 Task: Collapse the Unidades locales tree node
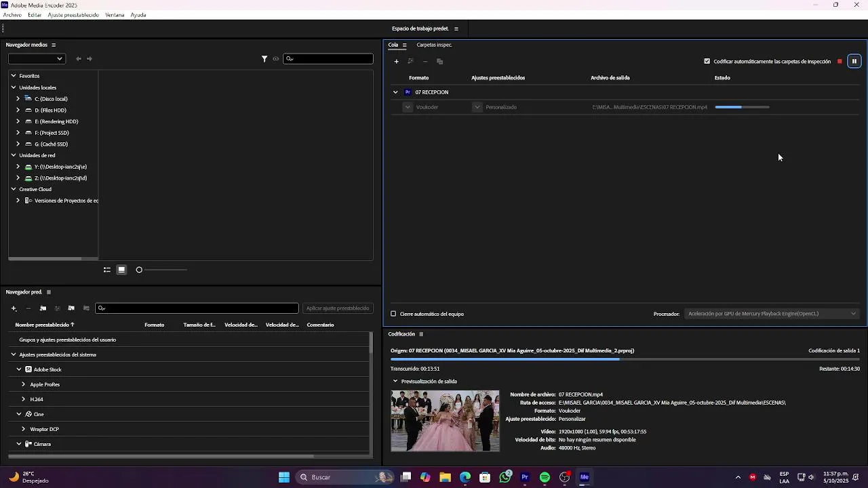tap(13, 87)
